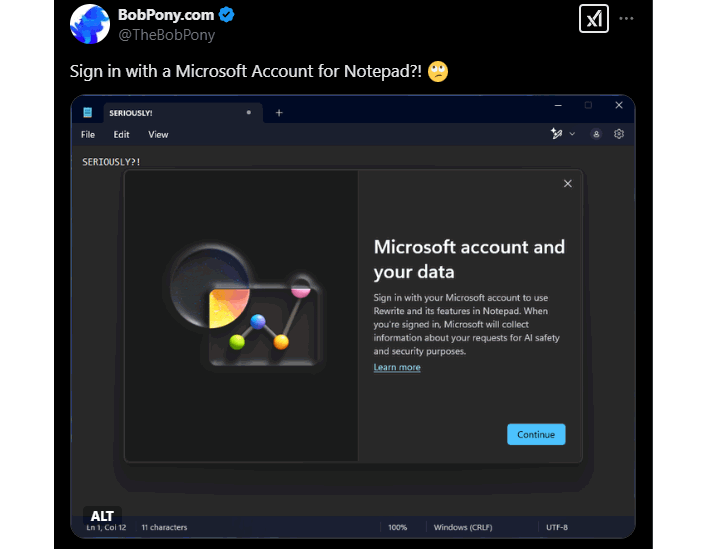
Task: Click the Notepad account profile icon
Action: point(596,134)
